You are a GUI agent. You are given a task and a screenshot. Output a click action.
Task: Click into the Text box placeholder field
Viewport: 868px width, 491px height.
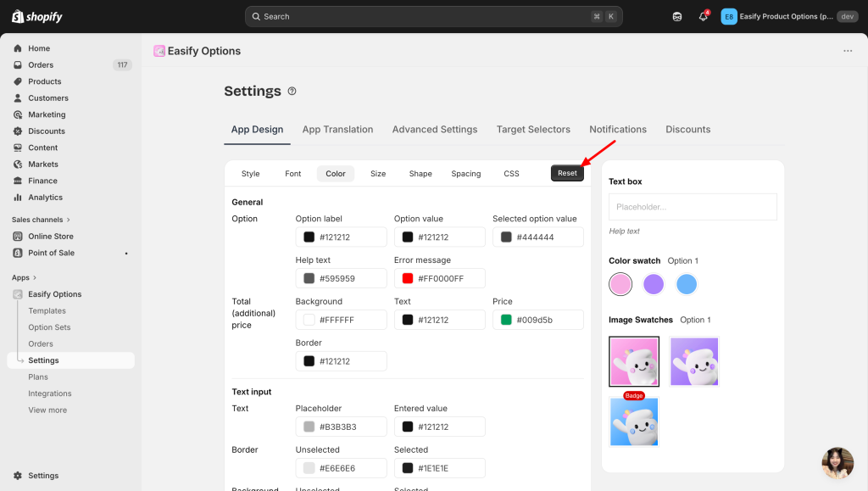(x=692, y=207)
